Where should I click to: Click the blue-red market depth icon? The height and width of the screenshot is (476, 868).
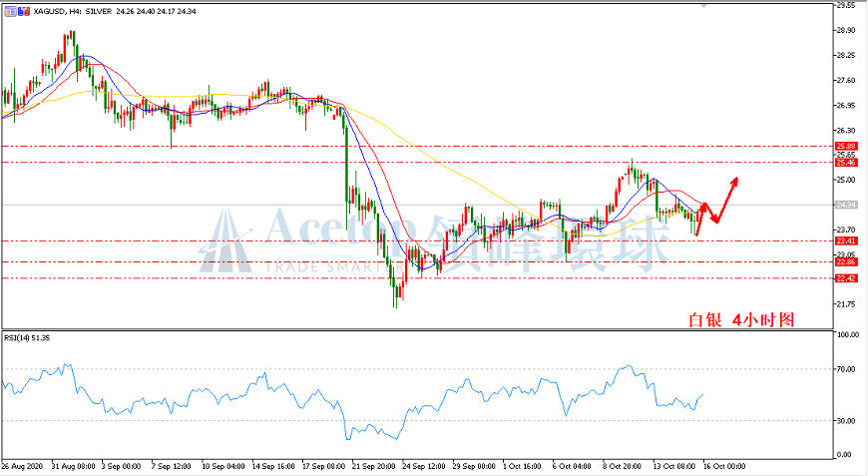(x=24, y=11)
